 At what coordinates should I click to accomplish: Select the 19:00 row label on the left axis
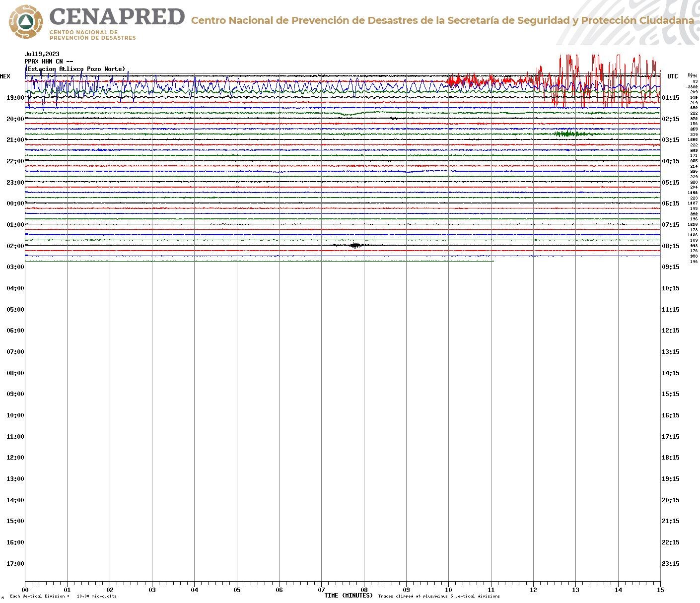[15, 98]
